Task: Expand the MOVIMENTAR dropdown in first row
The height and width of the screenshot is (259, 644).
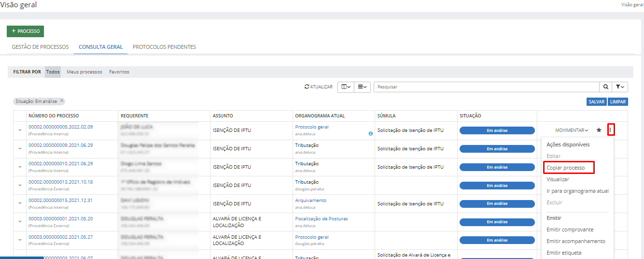Action: 572,130
